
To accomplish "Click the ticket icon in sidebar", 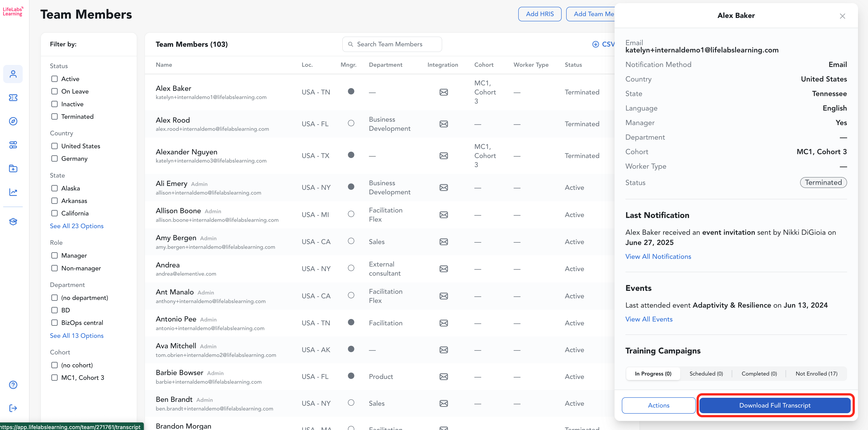I will [13, 98].
